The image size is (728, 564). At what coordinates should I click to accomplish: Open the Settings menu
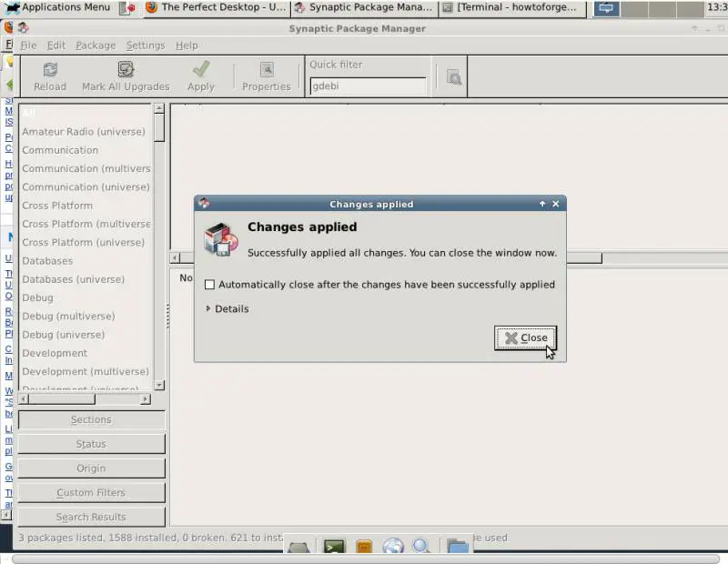tap(146, 45)
